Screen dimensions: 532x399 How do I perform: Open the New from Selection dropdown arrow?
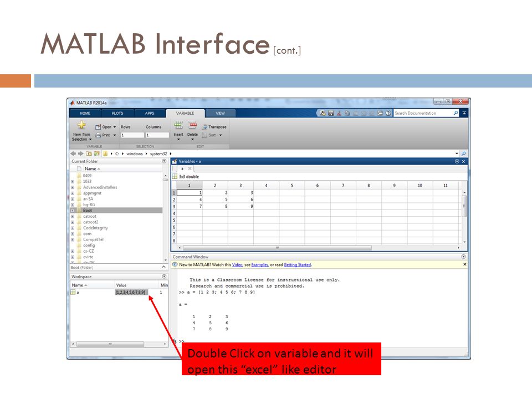click(x=90, y=140)
